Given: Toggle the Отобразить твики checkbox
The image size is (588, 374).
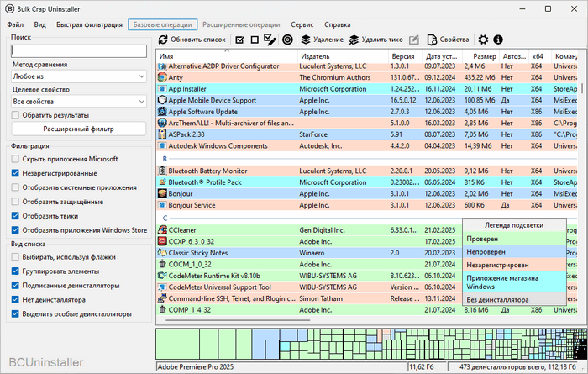Looking at the screenshot, I should 16,215.
